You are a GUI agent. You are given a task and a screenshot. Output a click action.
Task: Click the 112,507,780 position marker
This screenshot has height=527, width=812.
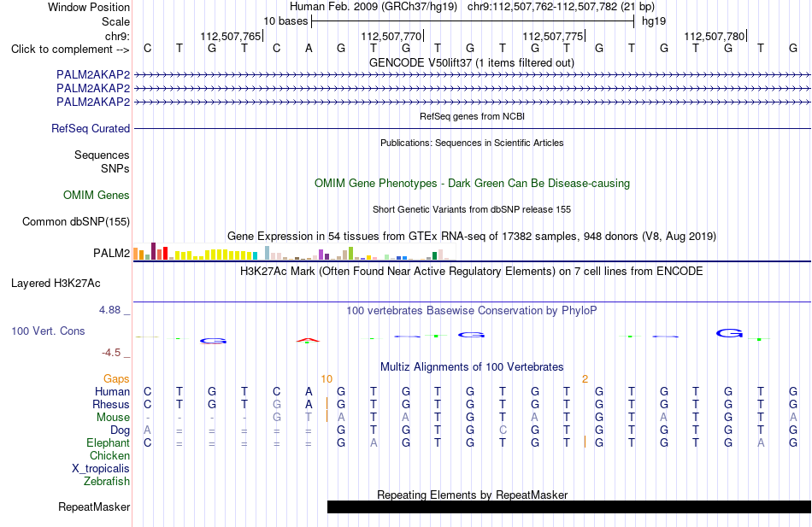coord(715,36)
